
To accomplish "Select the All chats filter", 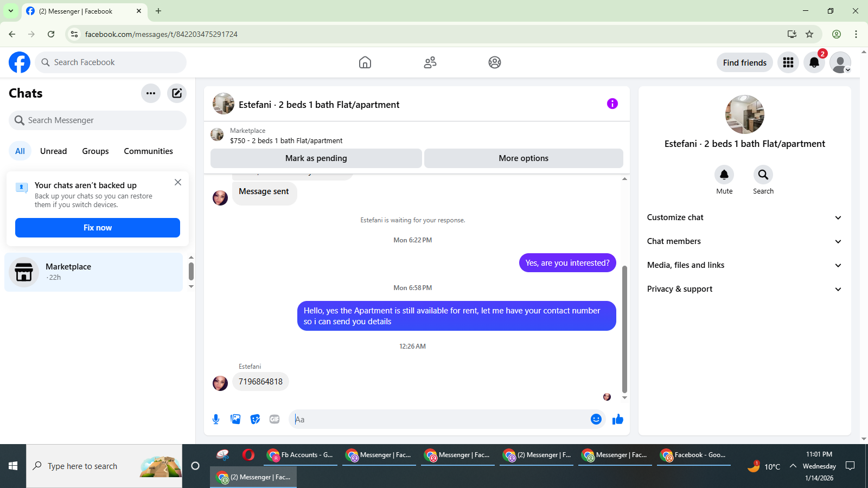I will tap(20, 151).
